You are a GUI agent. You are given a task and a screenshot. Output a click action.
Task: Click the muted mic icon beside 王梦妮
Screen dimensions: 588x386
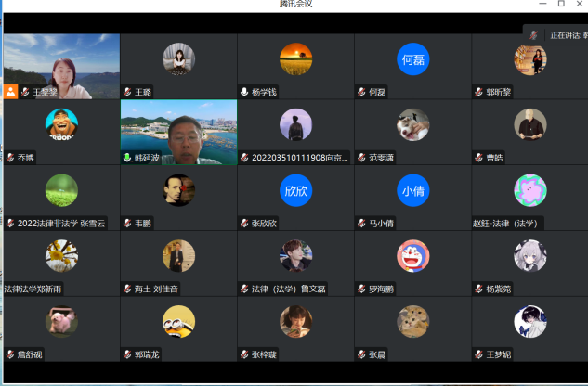pos(478,354)
